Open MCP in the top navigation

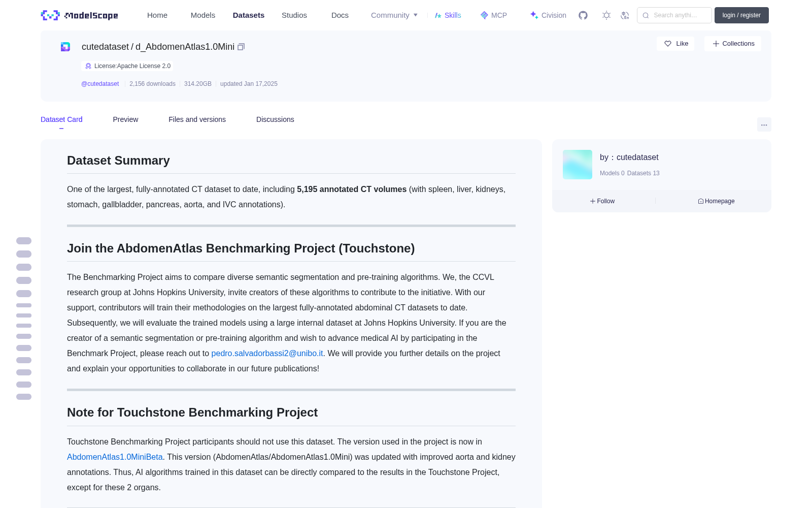(x=494, y=15)
